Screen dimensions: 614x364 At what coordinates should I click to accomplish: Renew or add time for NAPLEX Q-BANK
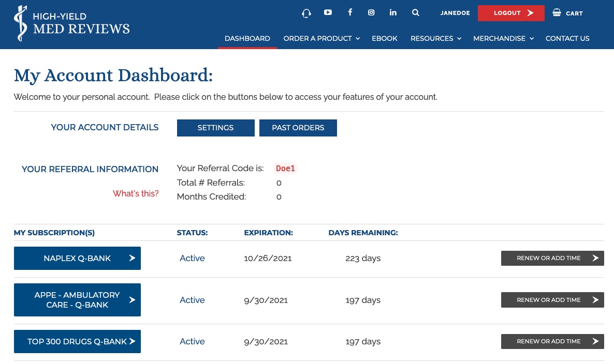pyautogui.click(x=552, y=258)
